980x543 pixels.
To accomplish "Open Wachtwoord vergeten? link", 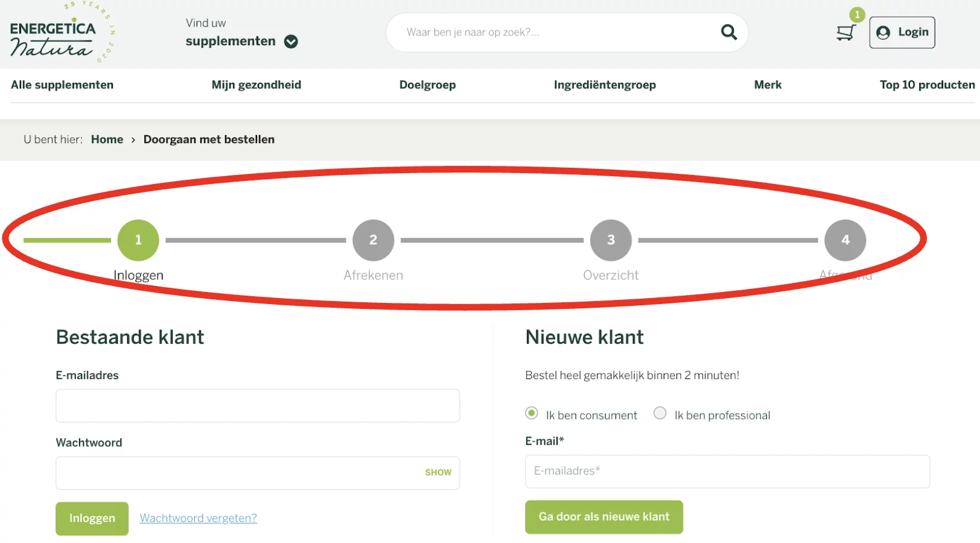I will pos(199,518).
